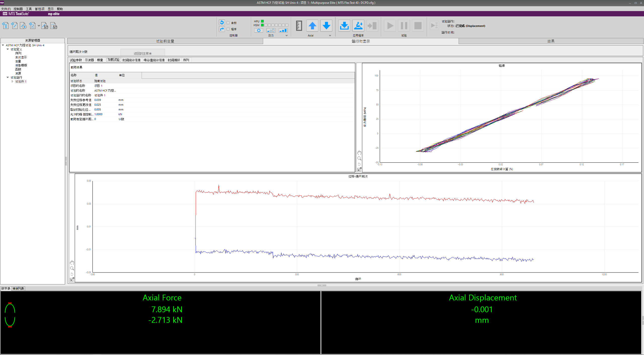Collapse the 试验定义 tree node

pyautogui.click(x=8, y=49)
